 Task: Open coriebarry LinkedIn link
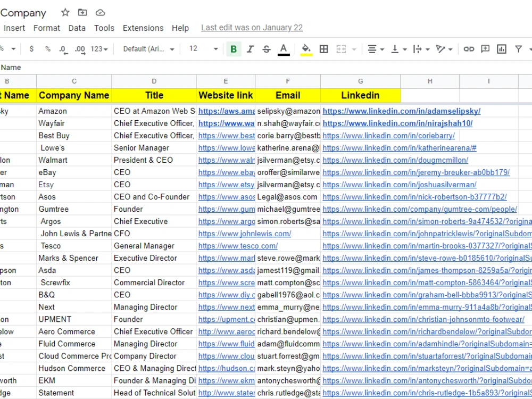[388, 135]
